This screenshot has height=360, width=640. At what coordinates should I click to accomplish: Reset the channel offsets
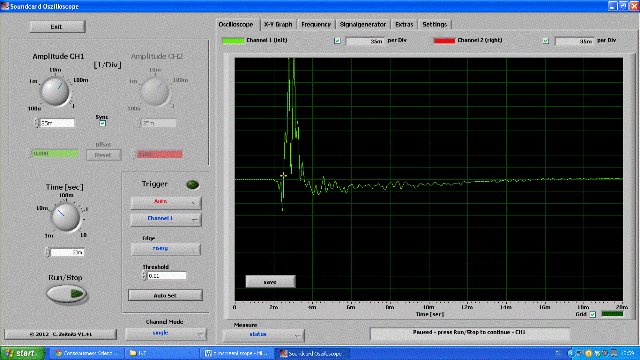[103, 155]
